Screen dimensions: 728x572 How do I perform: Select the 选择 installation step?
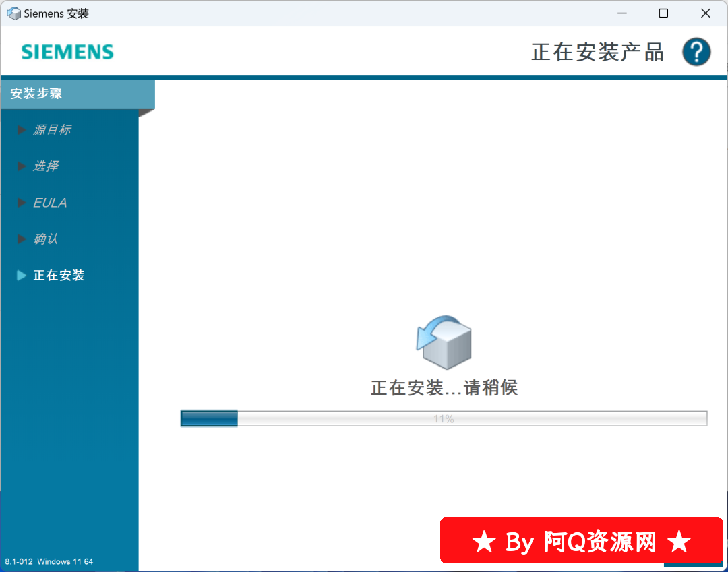click(46, 166)
